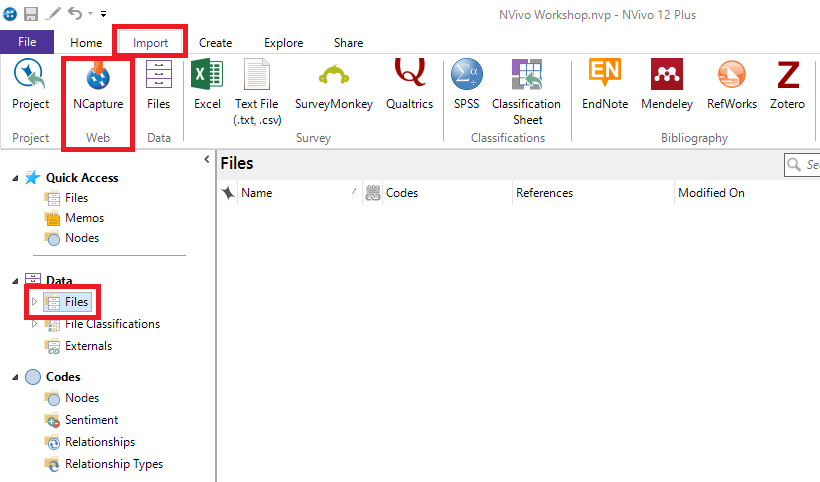Collapse the navigation pane with the chevron

point(207,159)
